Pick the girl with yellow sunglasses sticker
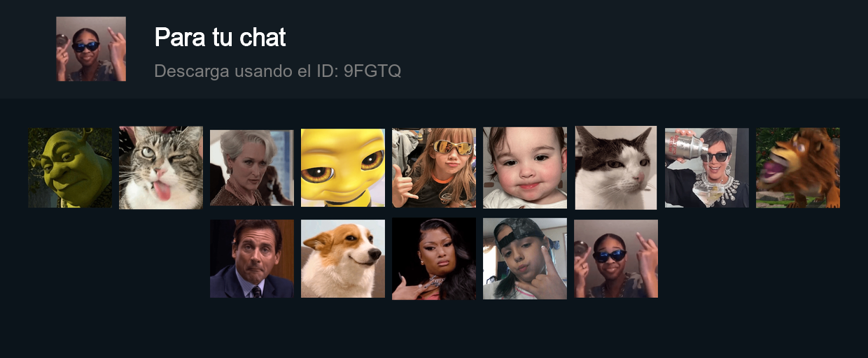Screen dimensions: 868x358 coord(434,168)
